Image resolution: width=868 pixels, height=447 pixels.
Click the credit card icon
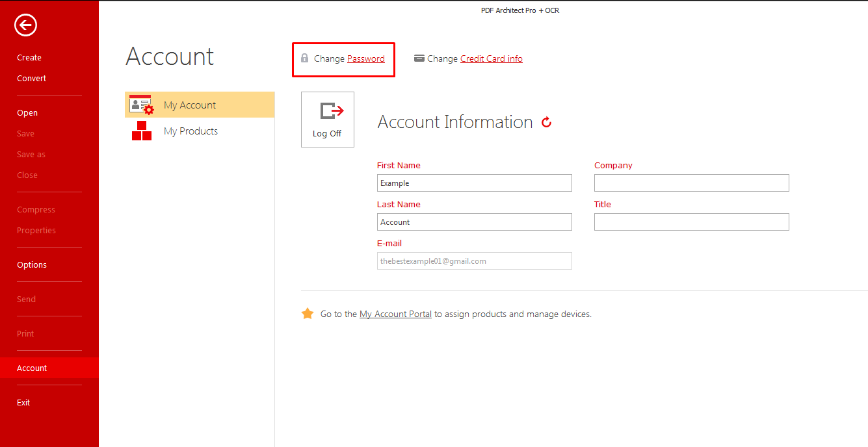tap(419, 58)
